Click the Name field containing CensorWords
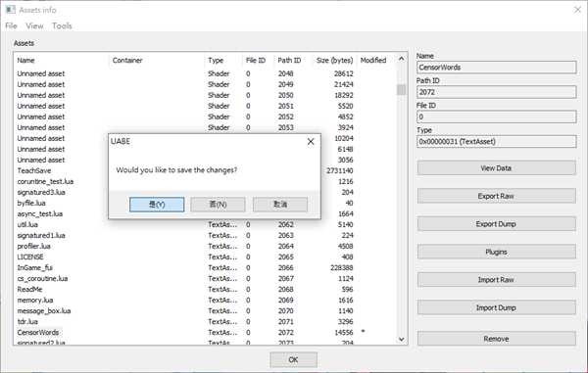Image resolution: width=588 pixels, height=373 pixels. pos(496,68)
